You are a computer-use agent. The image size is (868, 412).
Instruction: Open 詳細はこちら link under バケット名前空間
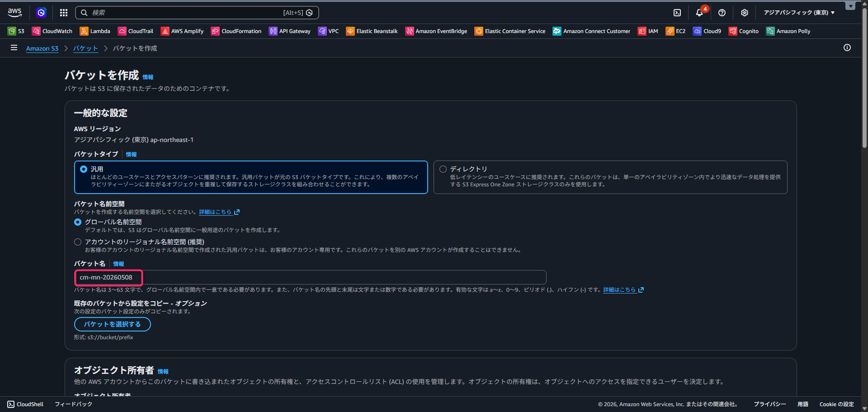219,212
